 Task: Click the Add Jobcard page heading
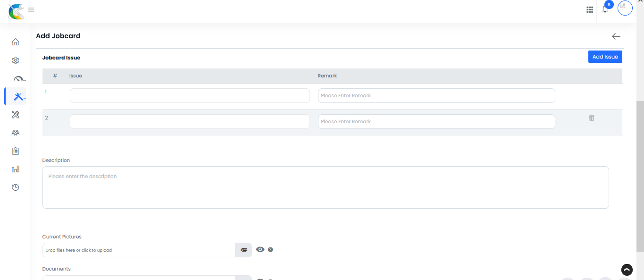click(58, 36)
